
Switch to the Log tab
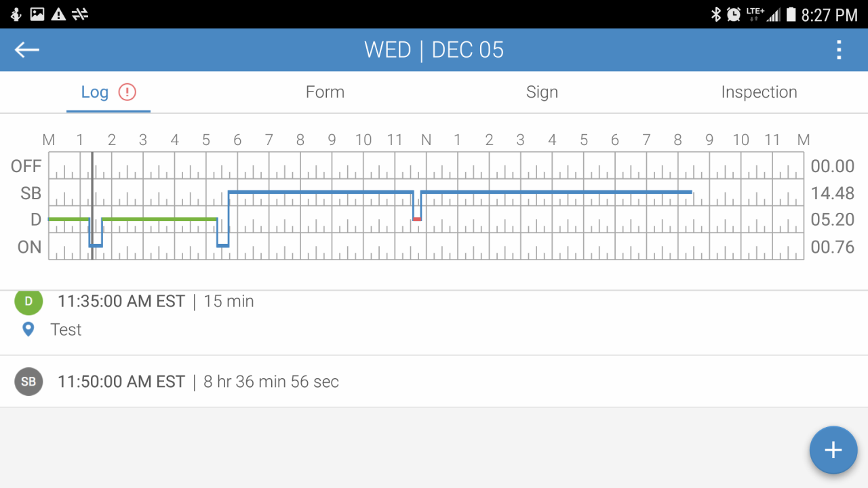coord(95,92)
